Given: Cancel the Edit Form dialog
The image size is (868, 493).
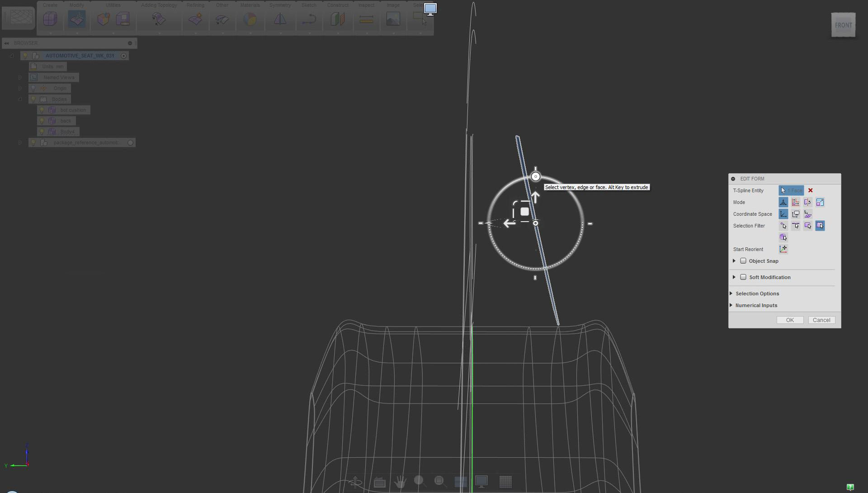Looking at the screenshot, I should [x=821, y=320].
